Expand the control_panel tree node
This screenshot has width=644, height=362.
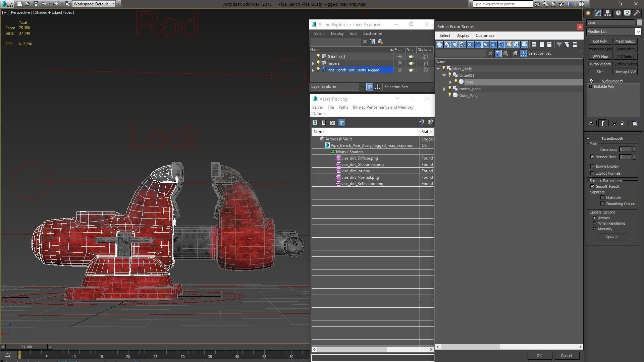coord(444,89)
